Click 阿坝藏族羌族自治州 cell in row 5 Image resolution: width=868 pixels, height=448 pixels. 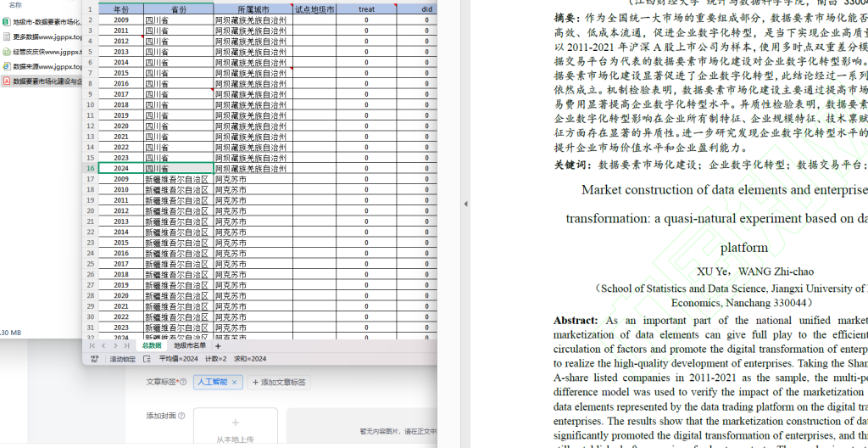pyautogui.click(x=253, y=52)
